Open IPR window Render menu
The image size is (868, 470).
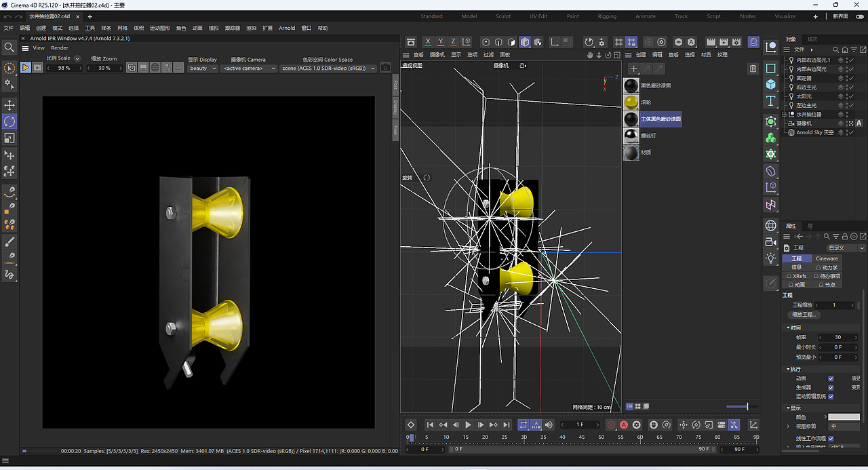60,48
